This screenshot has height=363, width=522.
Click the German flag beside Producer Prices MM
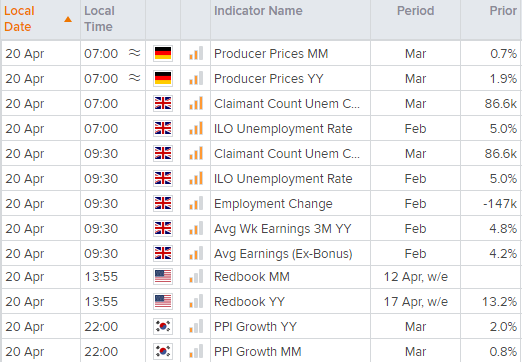pos(163,53)
